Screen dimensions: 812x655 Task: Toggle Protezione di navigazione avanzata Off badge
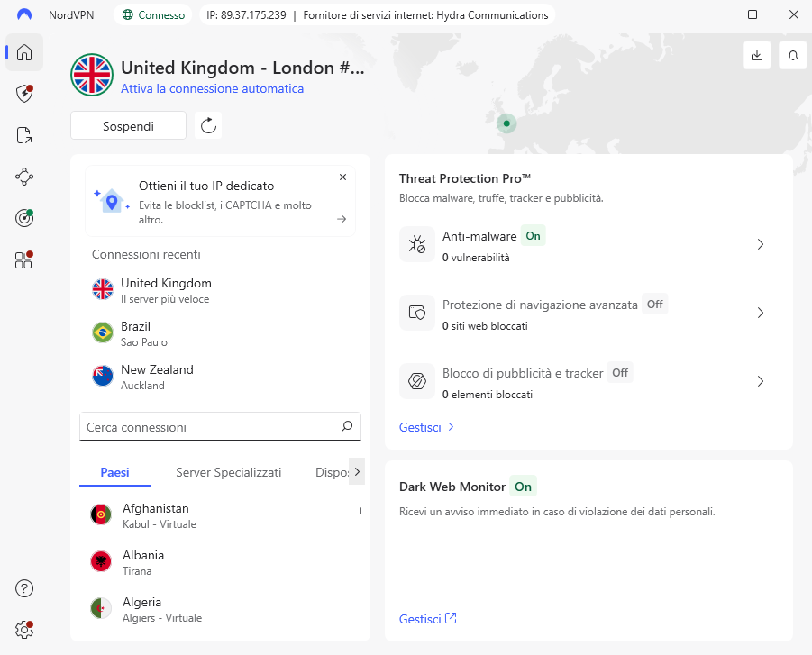point(654,305)
